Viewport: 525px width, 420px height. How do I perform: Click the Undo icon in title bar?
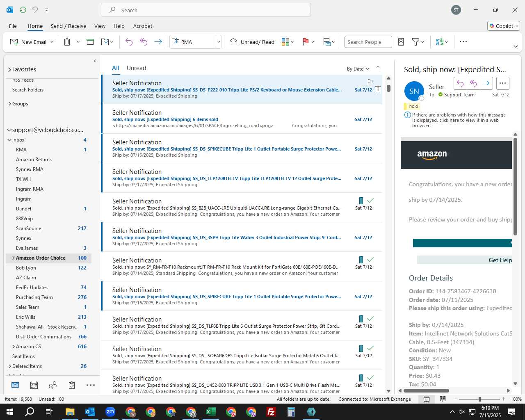coord(35,9)
